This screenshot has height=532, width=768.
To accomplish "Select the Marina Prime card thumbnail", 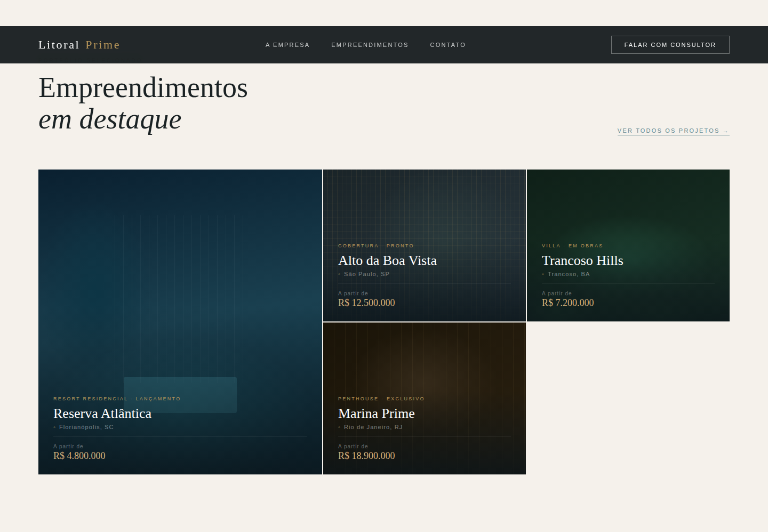I will [424, 357].
